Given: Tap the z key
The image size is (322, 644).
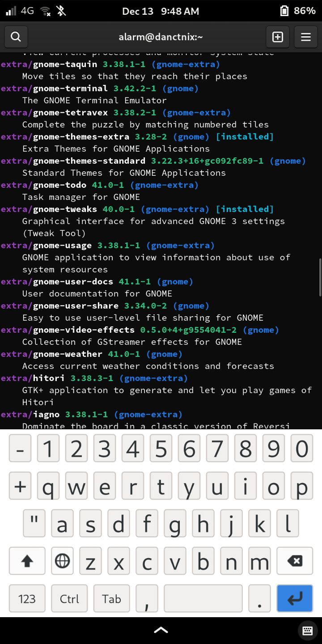Looking at the screenshot, I should point(90,560).
